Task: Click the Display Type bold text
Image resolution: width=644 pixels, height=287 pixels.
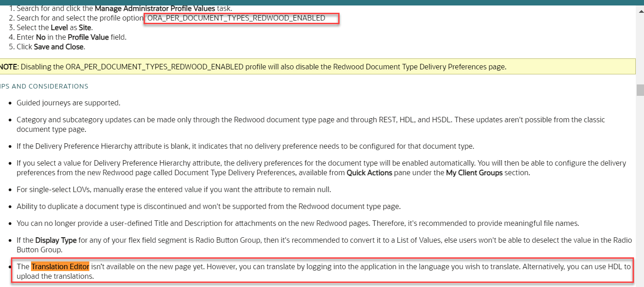Action: [x=56, y=240]
